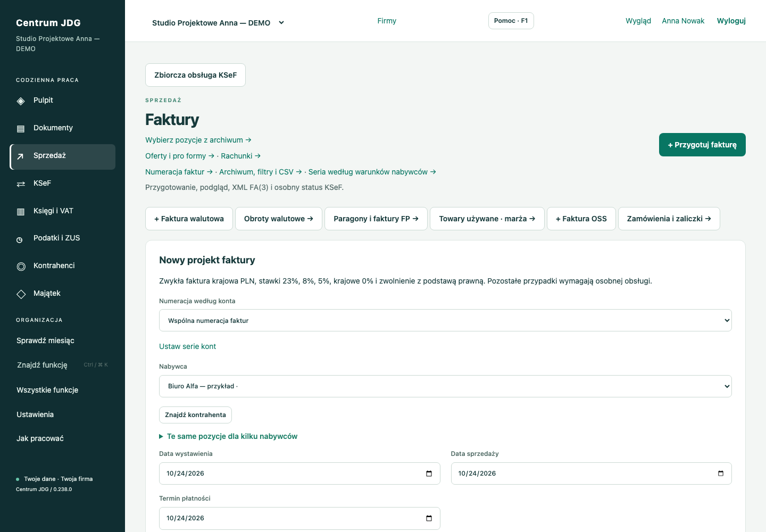766x532 pixels.
Task: Click the Majątek diamond outline icon
Action: click(21, 294)
